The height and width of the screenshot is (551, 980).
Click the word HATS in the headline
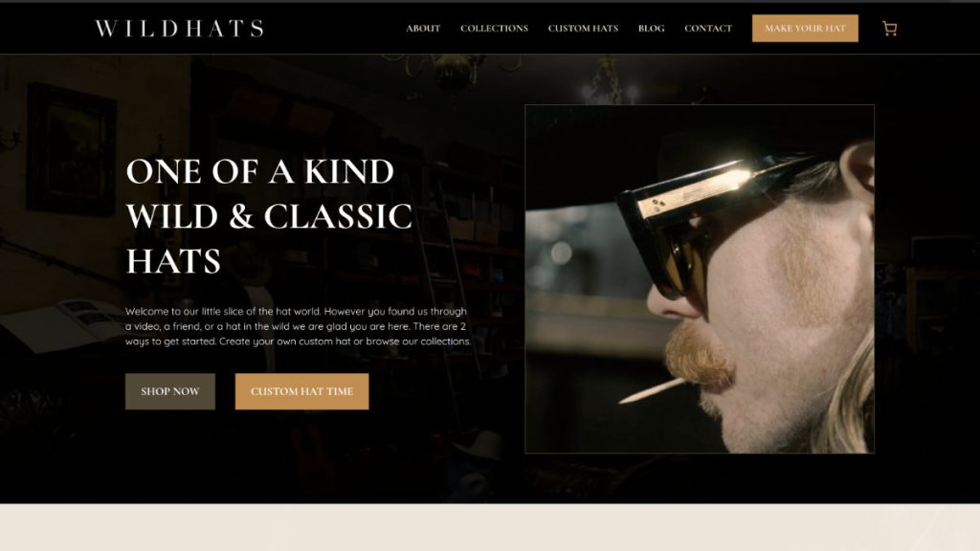click(x=174, y=261)
